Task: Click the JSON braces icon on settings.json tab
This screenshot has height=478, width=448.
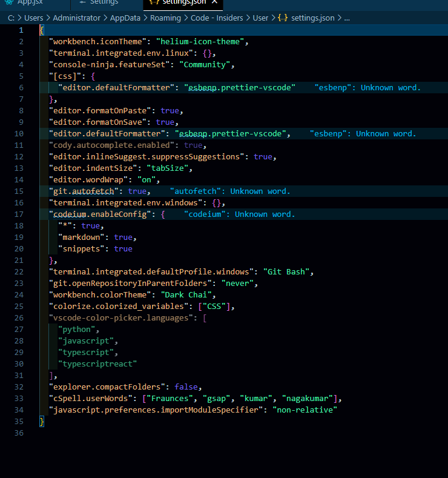Action: [x=154, y=2]
